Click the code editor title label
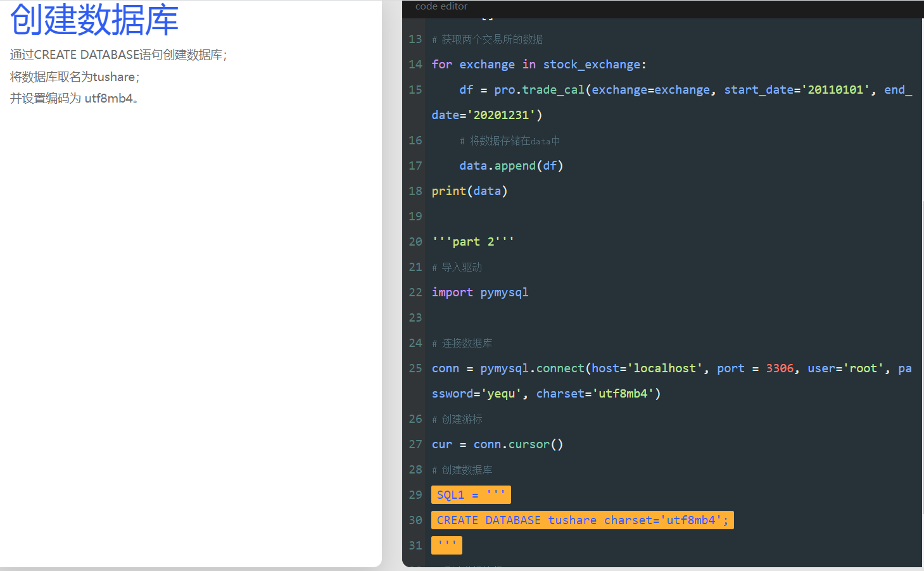This screenshot has height=571, width=924. click(x=441, y=6)
